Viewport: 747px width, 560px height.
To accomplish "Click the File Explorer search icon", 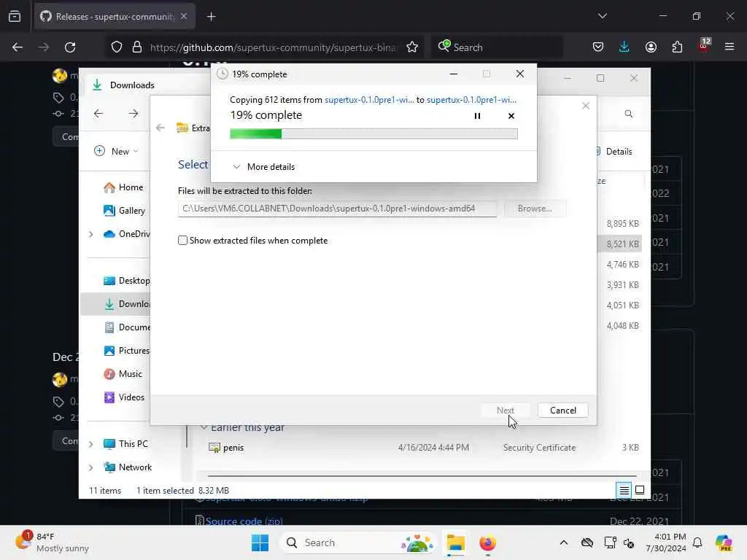I will click(x=628, y=114).
